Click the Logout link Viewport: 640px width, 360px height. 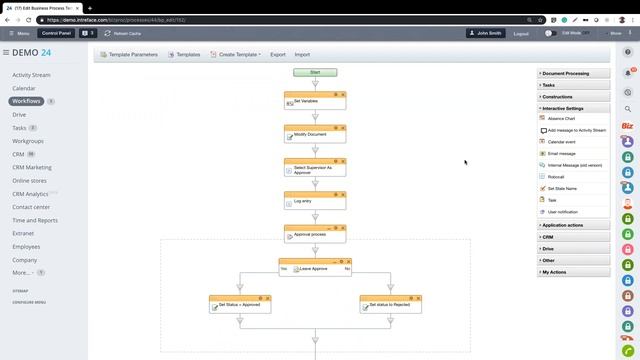[x=521, y=34]
